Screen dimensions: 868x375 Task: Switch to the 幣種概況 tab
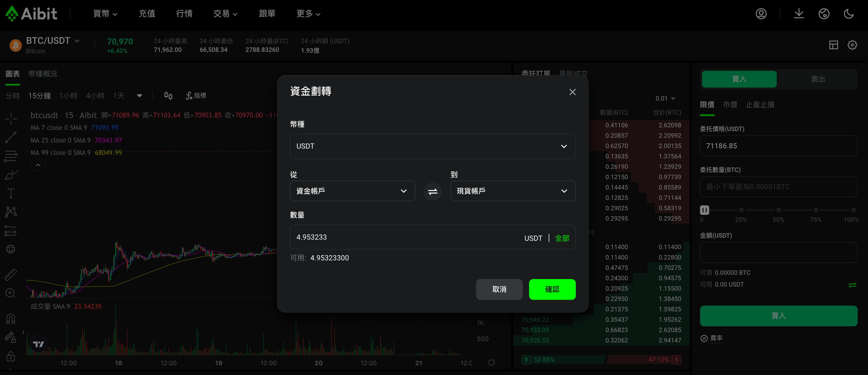click(x=42, y=74)
